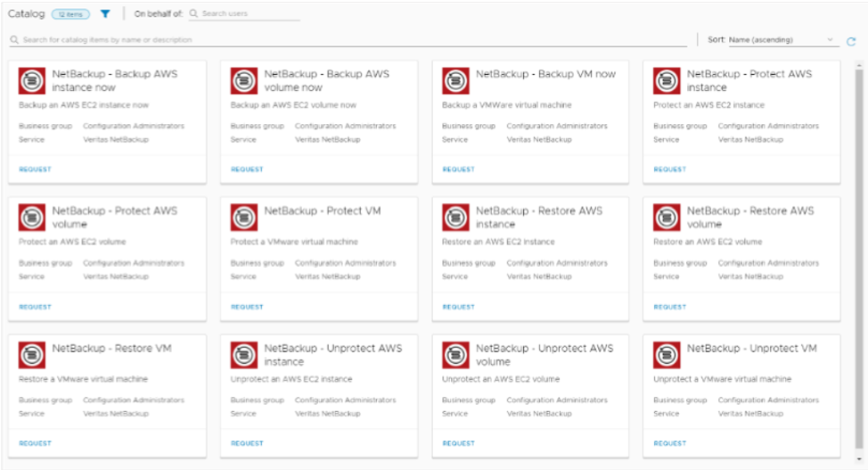This screenshot has height=470, width=868.
Task: Request Restore AWS volume
Action: pos(670,307)
